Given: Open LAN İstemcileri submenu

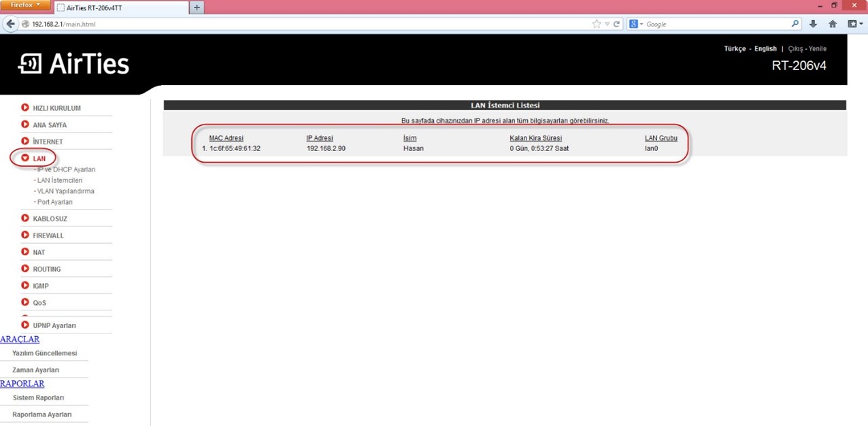Looking at the screenshot, I should coord(59,180).
